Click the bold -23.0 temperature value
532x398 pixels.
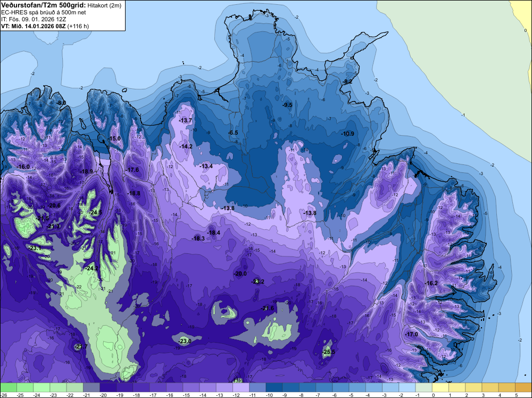coord(185,341)
